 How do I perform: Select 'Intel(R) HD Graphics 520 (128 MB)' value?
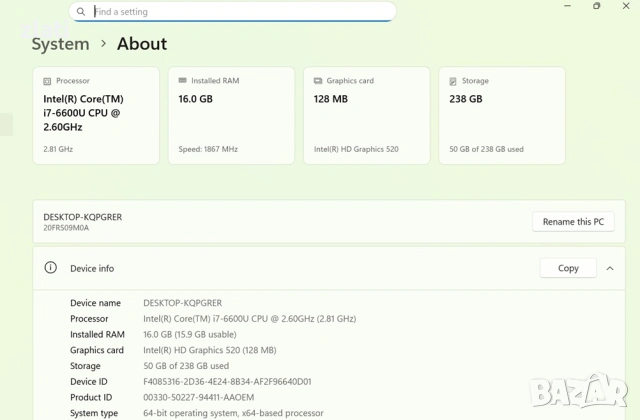210,350
